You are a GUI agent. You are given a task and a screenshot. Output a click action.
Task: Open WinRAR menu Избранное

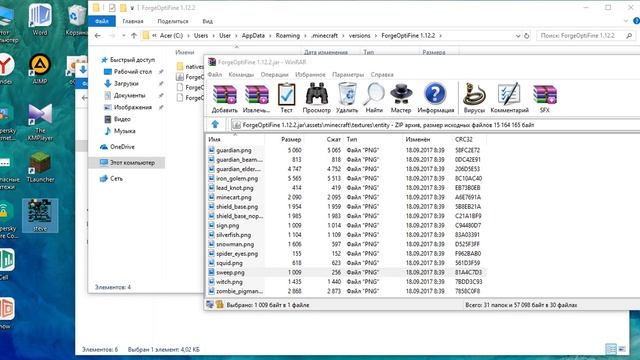click(310, 75)
